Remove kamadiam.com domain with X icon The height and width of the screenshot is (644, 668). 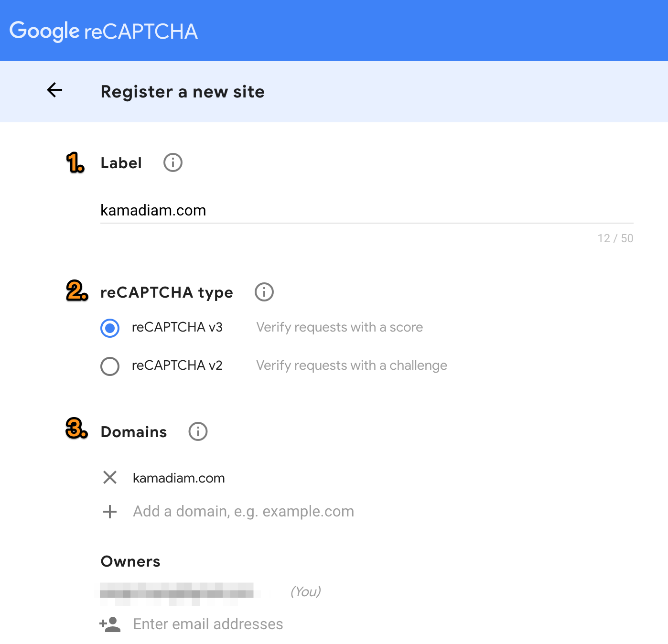point(110,477)
